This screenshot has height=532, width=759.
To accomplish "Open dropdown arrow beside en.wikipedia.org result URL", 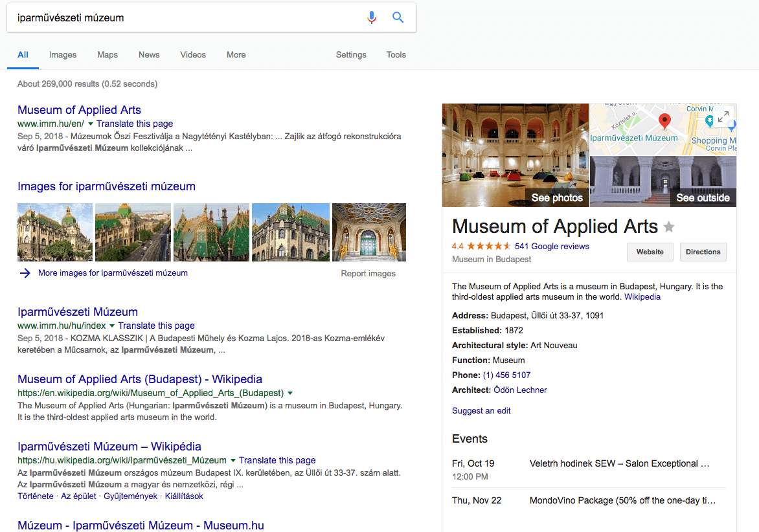I will pos(290,393).
